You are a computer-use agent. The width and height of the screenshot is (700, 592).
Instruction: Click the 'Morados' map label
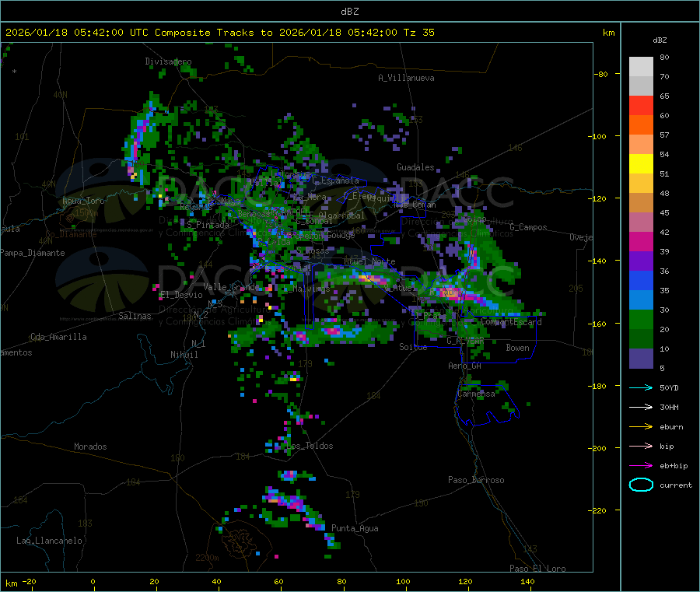tap(90, 447)
